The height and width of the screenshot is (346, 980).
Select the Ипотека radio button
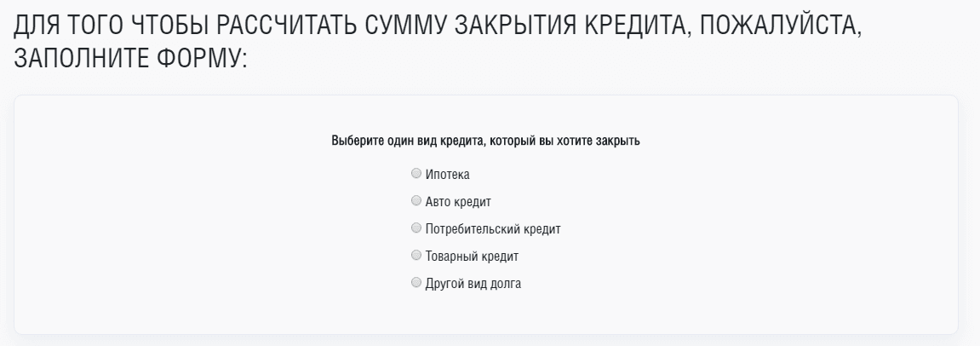[x=416, y=174]
